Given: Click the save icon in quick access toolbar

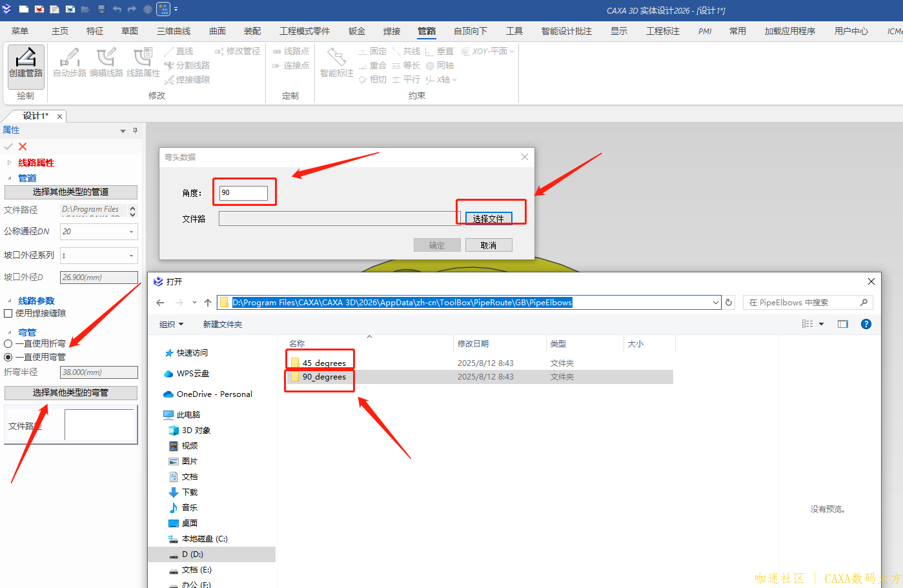Looking at the screenshot, I should tap(101, 9).
